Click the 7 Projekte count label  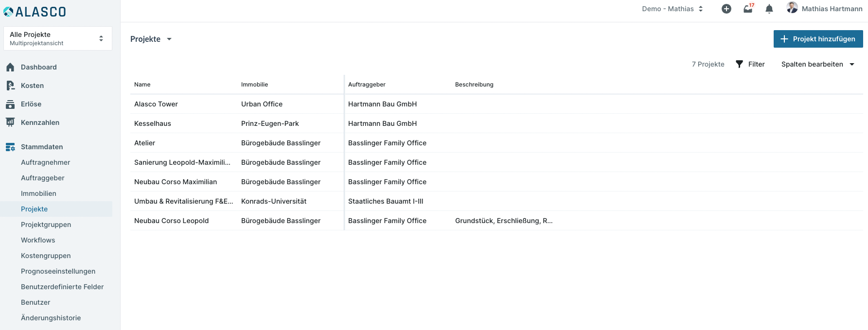(708, 64)
